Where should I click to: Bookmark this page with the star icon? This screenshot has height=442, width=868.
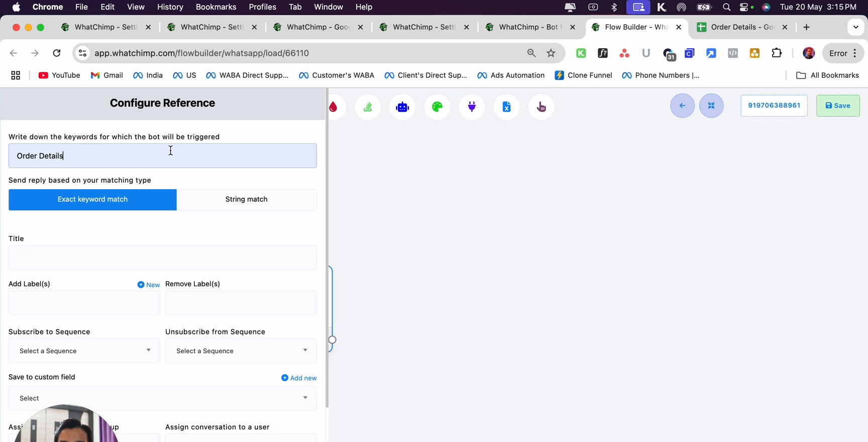point(551,53)
